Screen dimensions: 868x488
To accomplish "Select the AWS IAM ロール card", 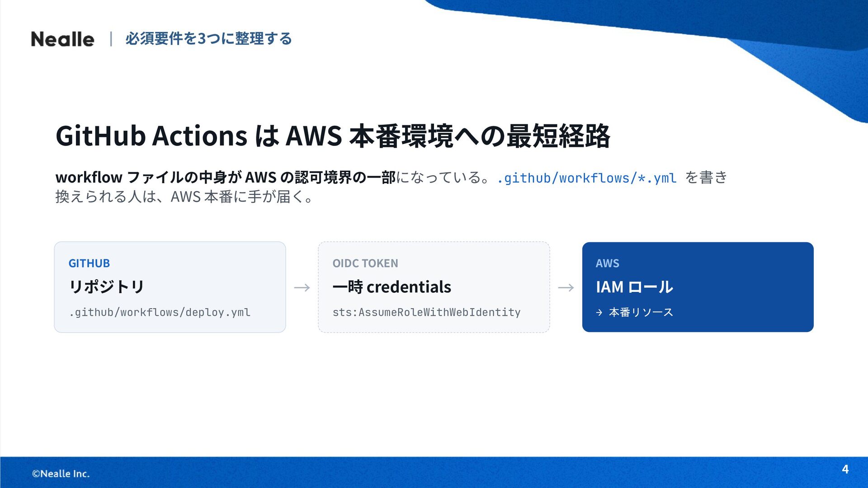I will 698,287.
